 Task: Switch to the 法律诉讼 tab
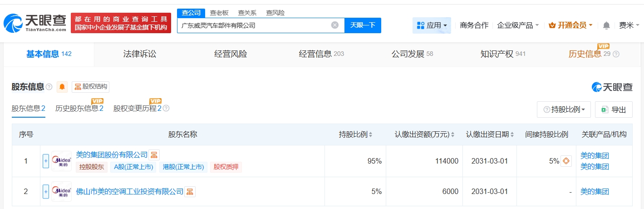(x=140, y=54)
